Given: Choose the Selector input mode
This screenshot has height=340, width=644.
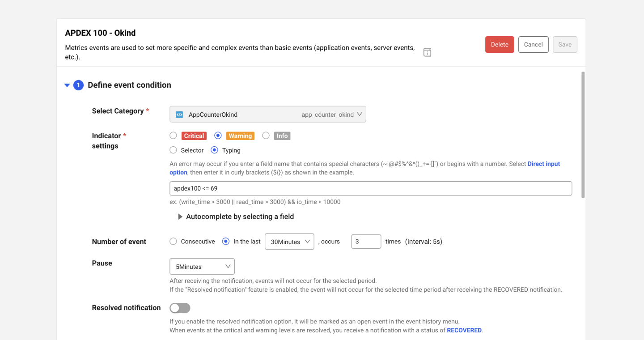Looking at the screenshot, I should [x=174, y=150].
